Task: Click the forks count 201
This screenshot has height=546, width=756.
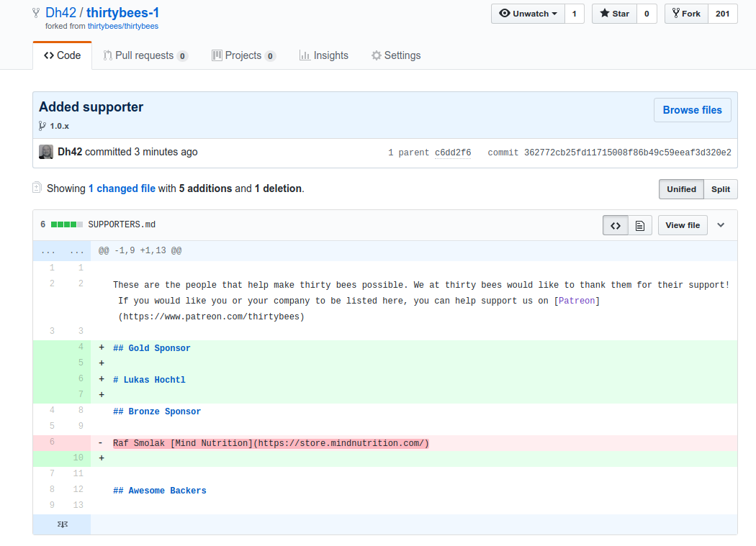Action: pos(722,14)
